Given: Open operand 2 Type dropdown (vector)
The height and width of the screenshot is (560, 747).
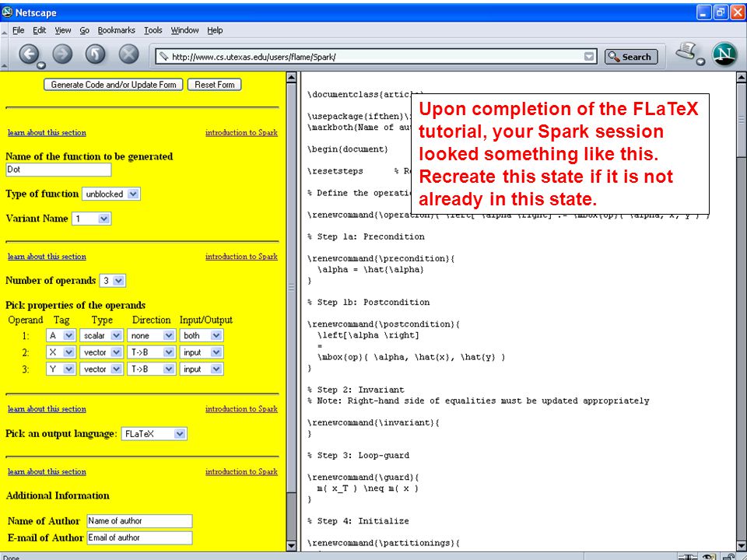Looking at the screenshot, I should point(101,352).
